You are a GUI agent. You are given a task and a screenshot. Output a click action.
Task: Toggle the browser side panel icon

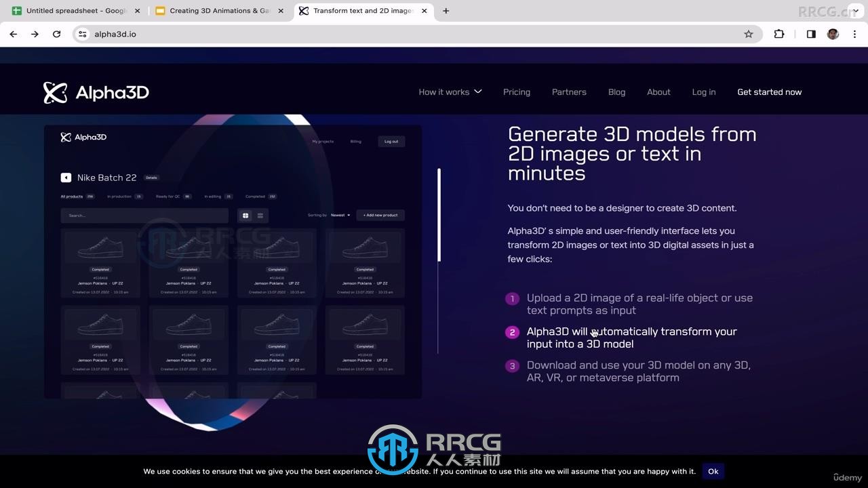tap(811, 34)
